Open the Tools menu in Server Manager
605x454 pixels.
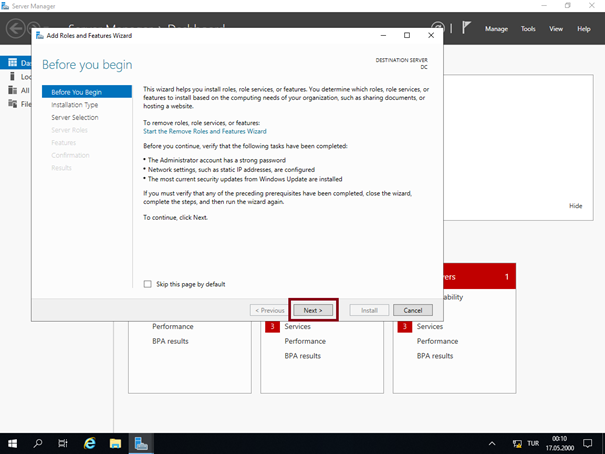(528, 29)
